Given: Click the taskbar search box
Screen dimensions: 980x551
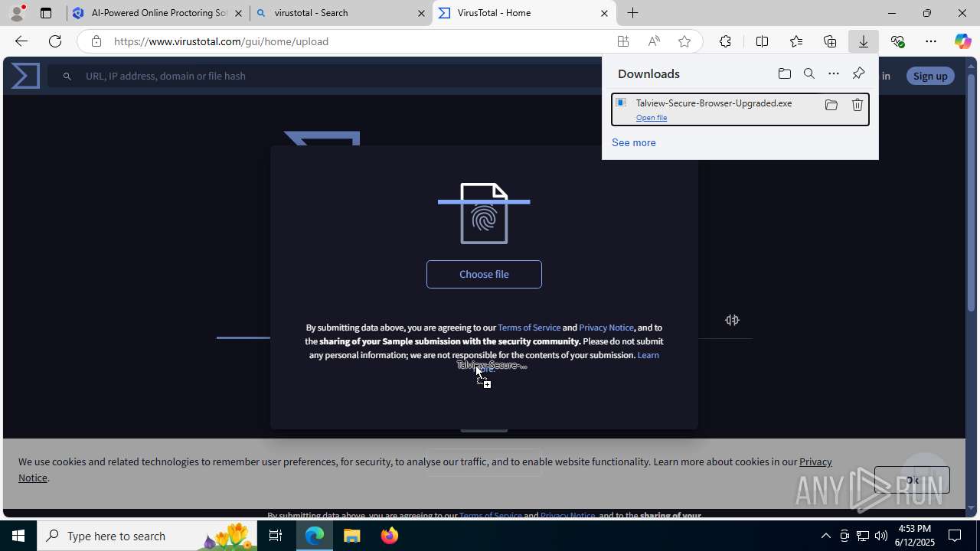Looking at the screenshot, I should coord(148,536).
